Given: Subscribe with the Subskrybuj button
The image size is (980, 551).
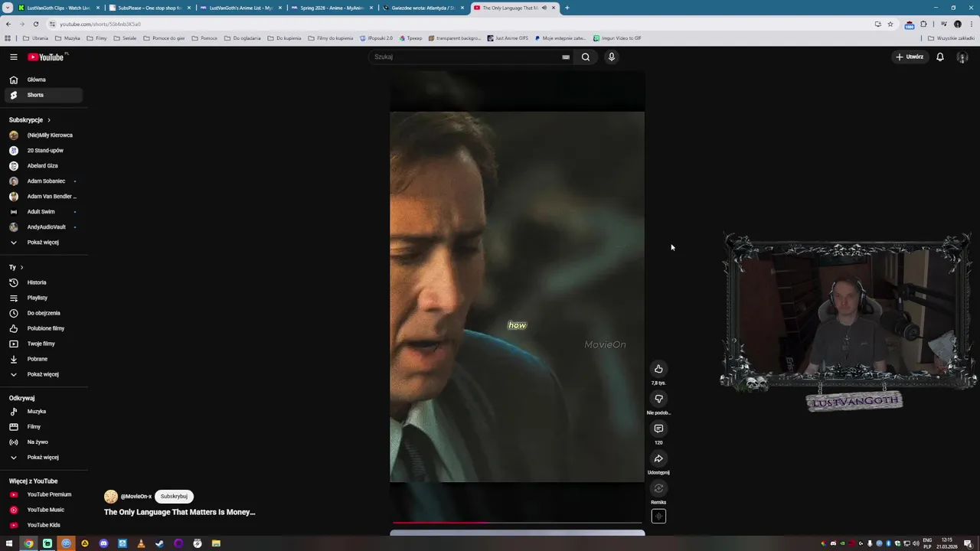Looking at the screenshot, I should coord(174,496).
